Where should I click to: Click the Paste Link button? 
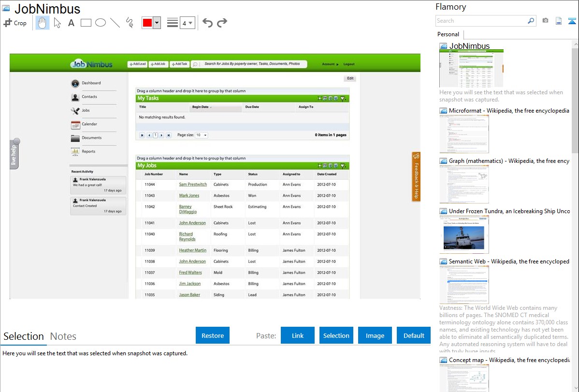[298, 335]
